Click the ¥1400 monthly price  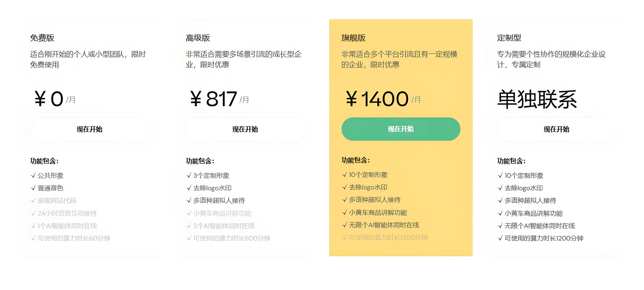pyautogui.click(x=377, y=99)
